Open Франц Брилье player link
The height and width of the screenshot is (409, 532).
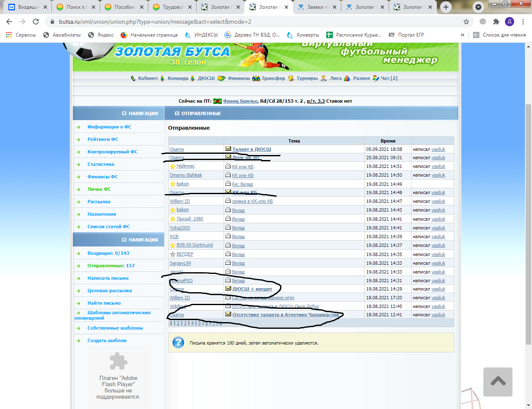click(240, 101)
